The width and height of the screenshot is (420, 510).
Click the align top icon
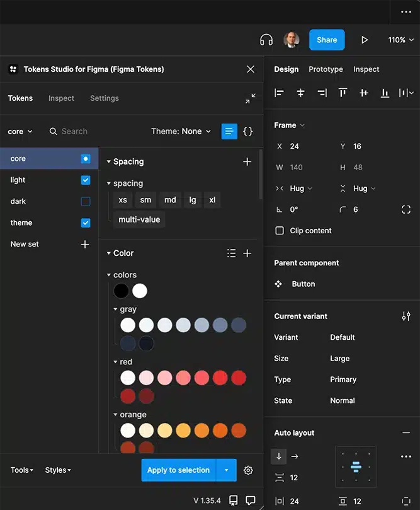coord(343,93)
